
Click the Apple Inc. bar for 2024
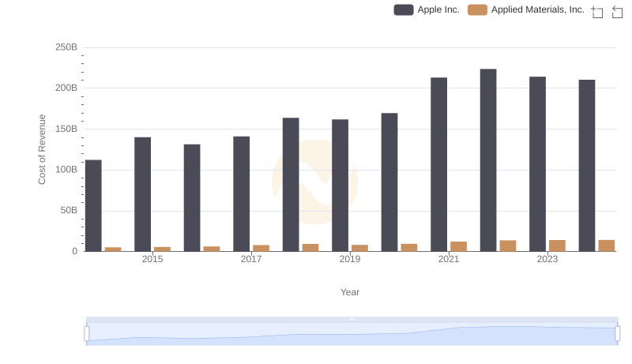pyautogui.click(x=587, y=166)
